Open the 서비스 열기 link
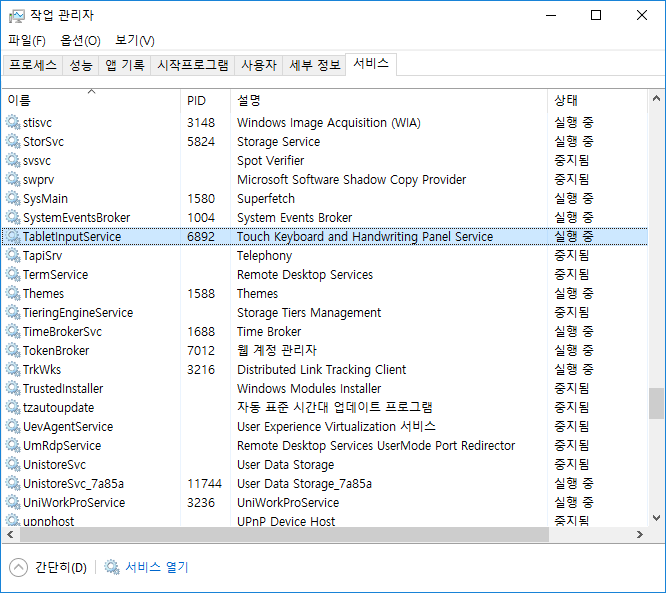The height and width of the screenshot is (593, 666). pyautogui.click(x=156, y=567)
